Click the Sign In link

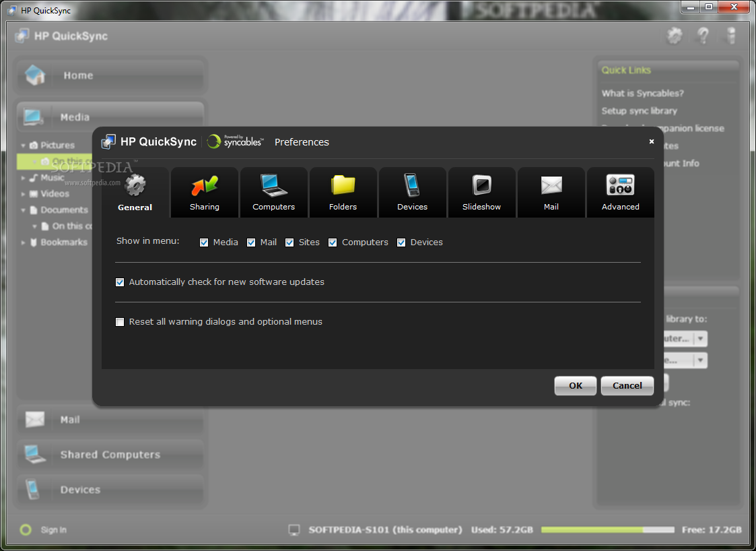point(53,529)
